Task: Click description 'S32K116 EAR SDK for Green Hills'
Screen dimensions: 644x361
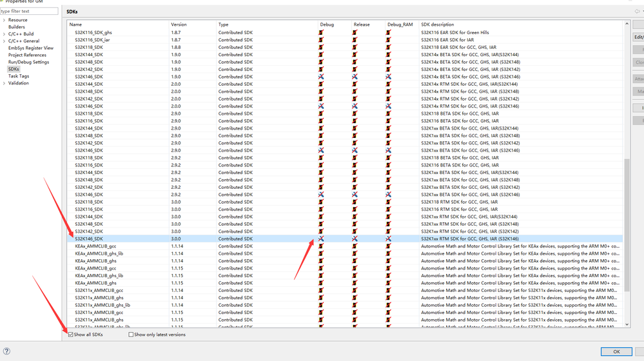Action: tap(454, 32)
